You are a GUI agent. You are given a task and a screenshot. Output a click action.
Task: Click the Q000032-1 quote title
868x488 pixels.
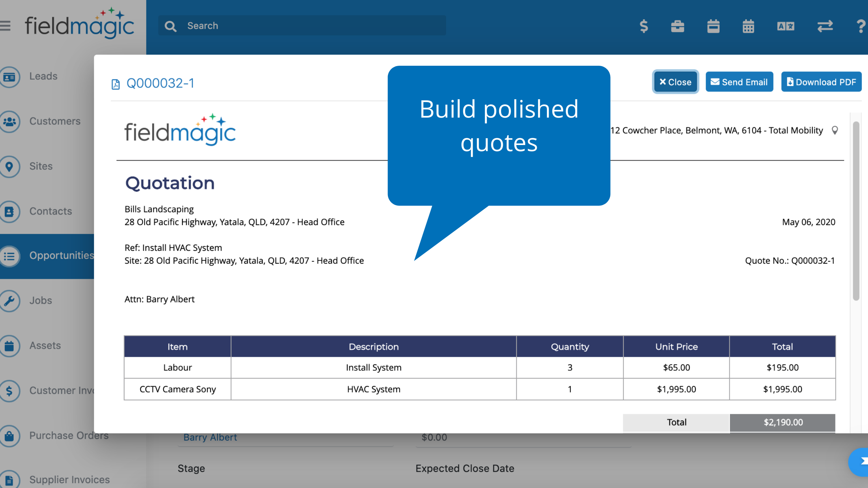[x=160, y=83]
